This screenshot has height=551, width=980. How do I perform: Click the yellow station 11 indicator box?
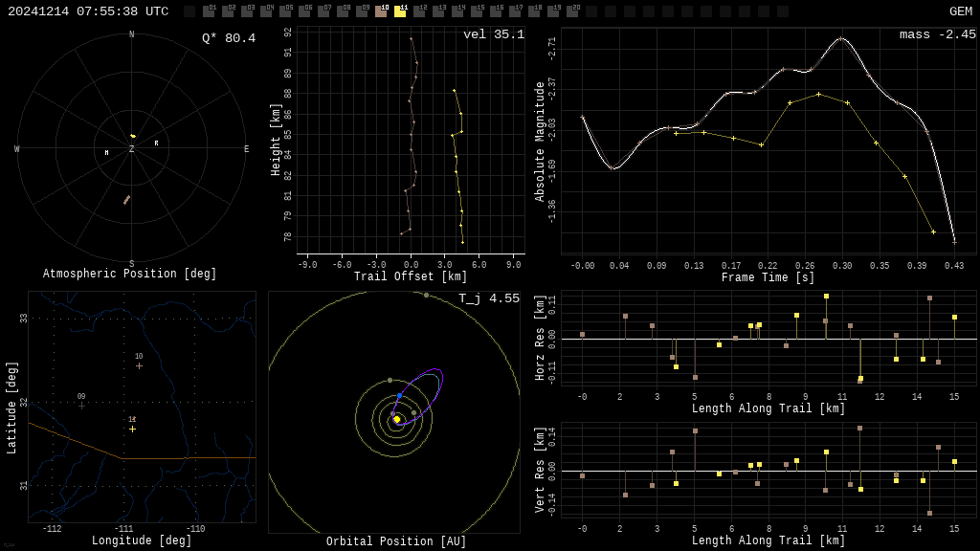[400, 11]
